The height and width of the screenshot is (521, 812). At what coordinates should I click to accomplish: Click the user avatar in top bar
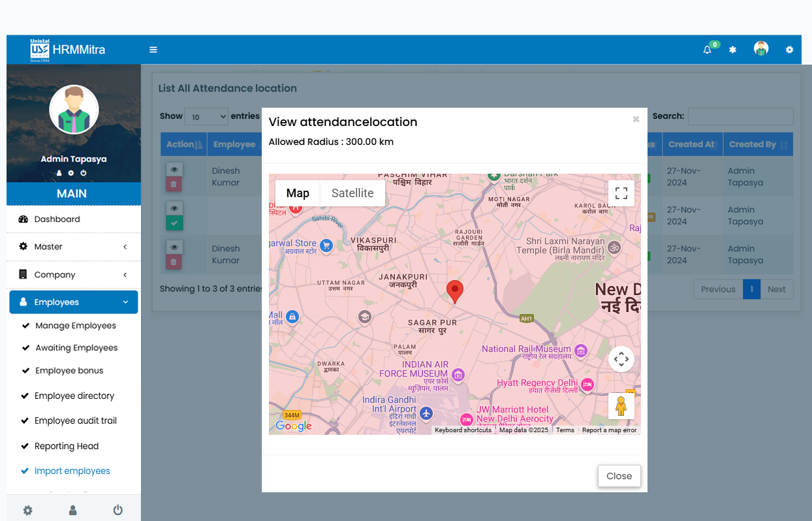click(x=760, y=49)
